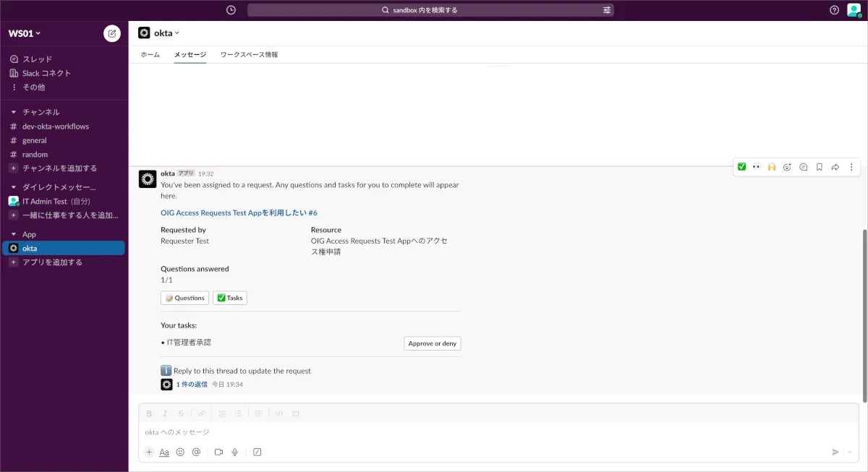Insert block quote in composer
This screenshot has height=472, width=868.
coord(258,413)
